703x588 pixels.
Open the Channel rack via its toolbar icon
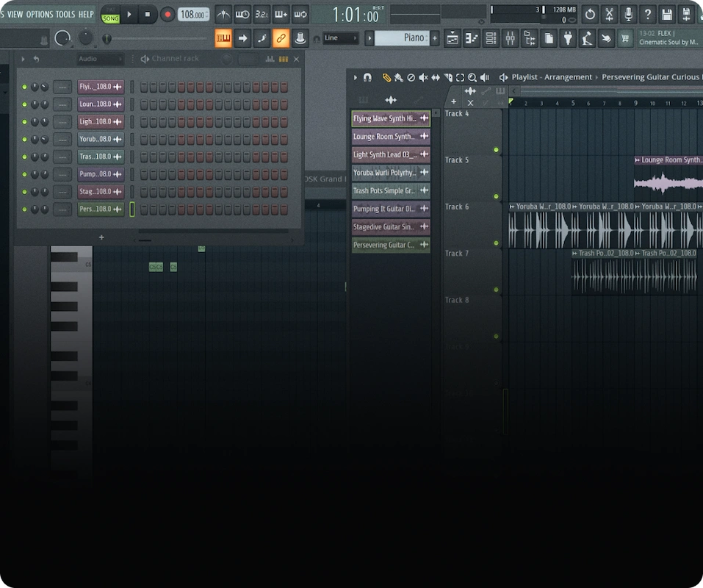tap(491, 37)
